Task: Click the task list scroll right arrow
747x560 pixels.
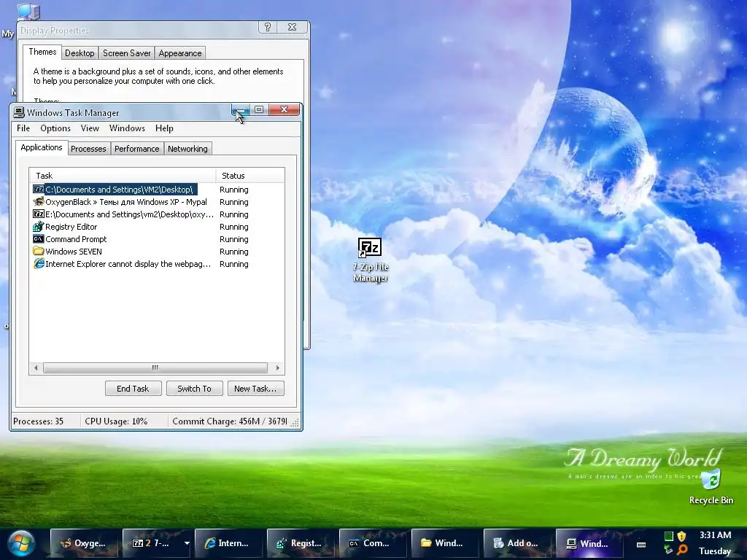Action: pyautogui.click(x=278, y=367)
